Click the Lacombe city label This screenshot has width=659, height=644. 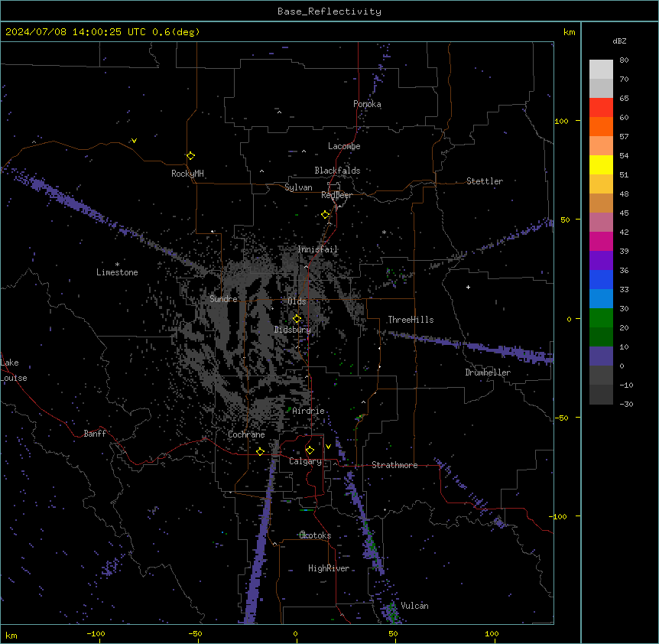pos(344,146)
